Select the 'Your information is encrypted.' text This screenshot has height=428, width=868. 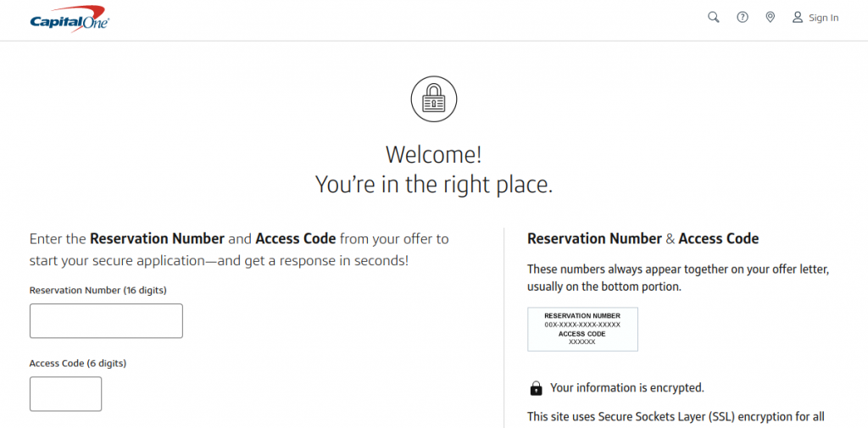[627, 387]
